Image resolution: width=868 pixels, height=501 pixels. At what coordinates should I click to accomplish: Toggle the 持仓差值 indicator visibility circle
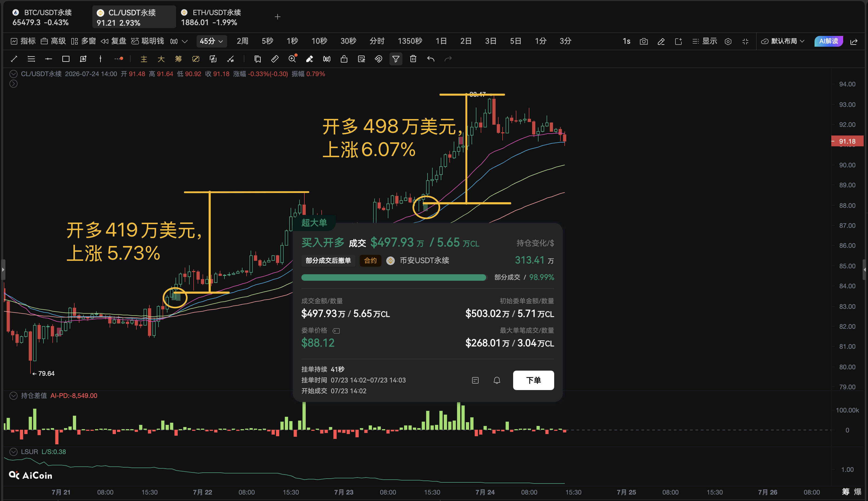(14, 396)
